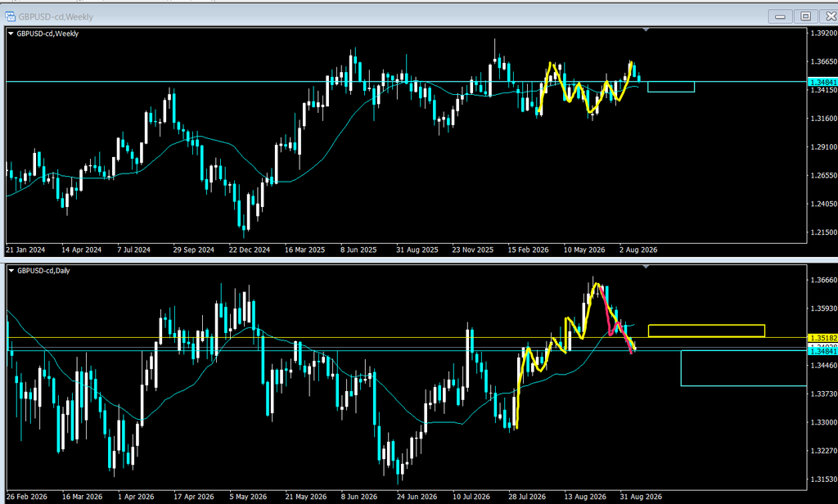Select the yellow 1.35182 price label on Daily axis

pos(822,338)
